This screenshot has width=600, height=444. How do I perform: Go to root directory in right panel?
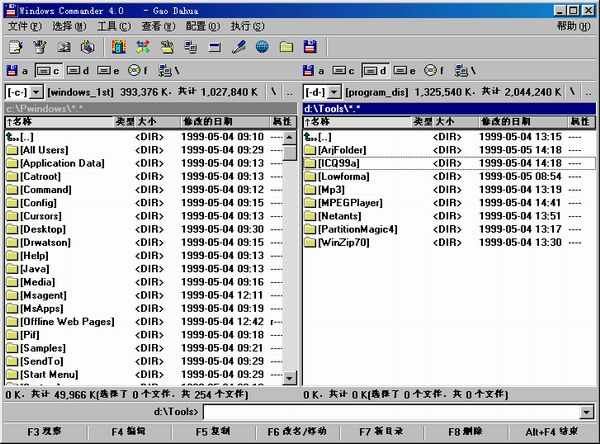click(x=572, y=92)
